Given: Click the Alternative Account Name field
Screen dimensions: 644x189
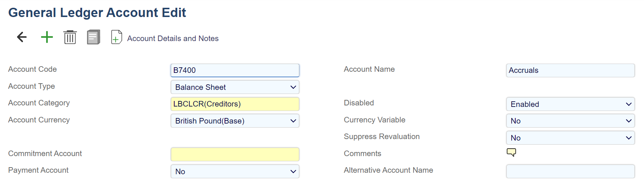Looking at the screenshot, I should click(570, 172).
